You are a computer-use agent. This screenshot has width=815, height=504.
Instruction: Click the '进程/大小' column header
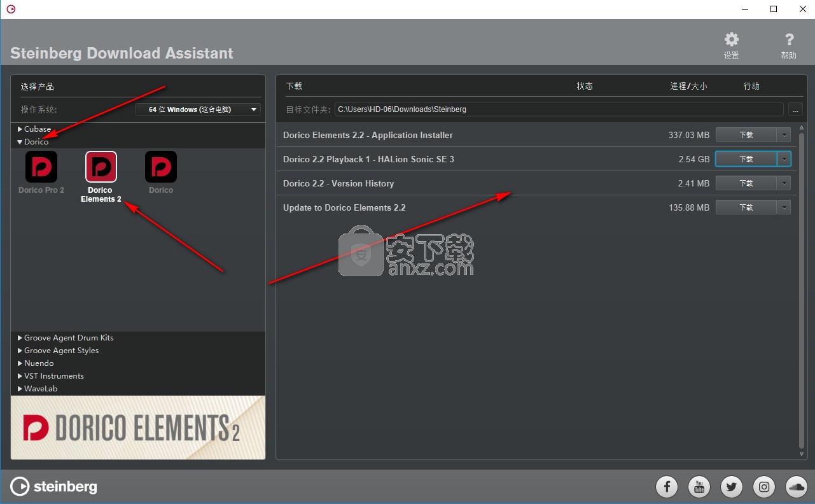pos(688,86)
